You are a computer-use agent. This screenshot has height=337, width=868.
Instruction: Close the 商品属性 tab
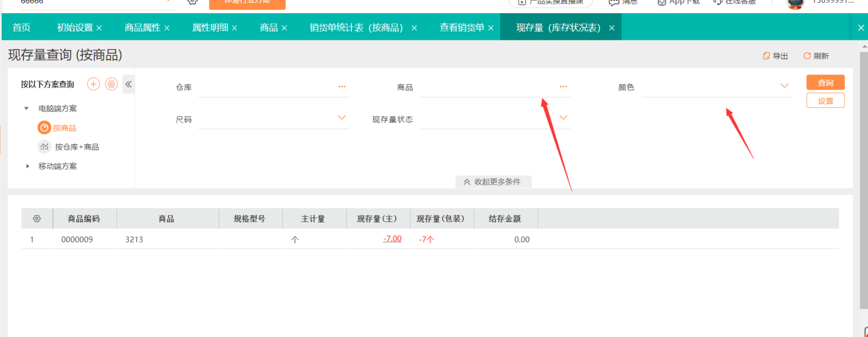167,28
